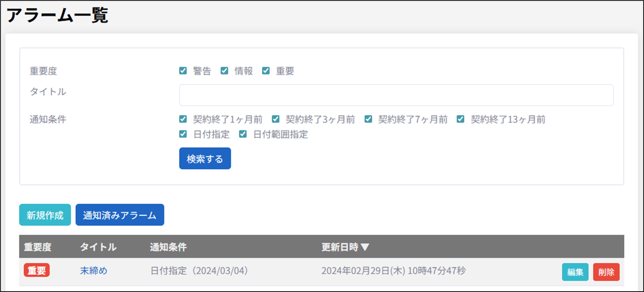Viewport: 644px width, 292px height.
Task: Click the タイトル search input field
Action: 396,95
